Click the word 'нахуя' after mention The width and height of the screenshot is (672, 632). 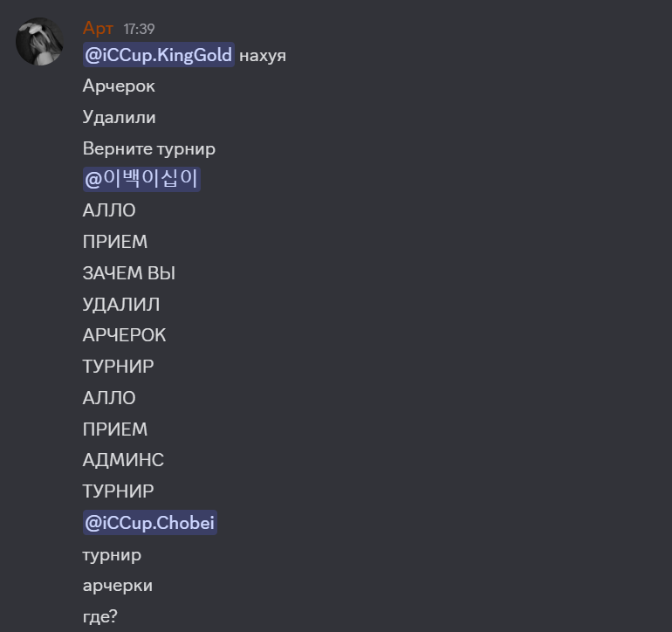[x=263, y=56]
